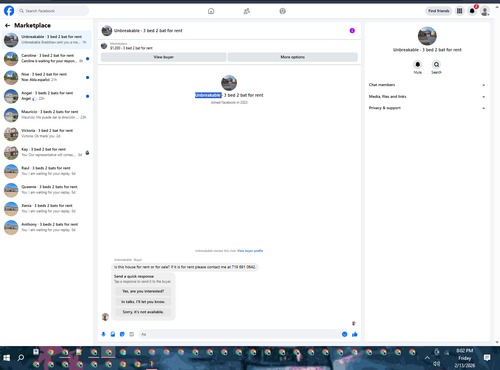Open the account profile menu

tap(485, 11)
